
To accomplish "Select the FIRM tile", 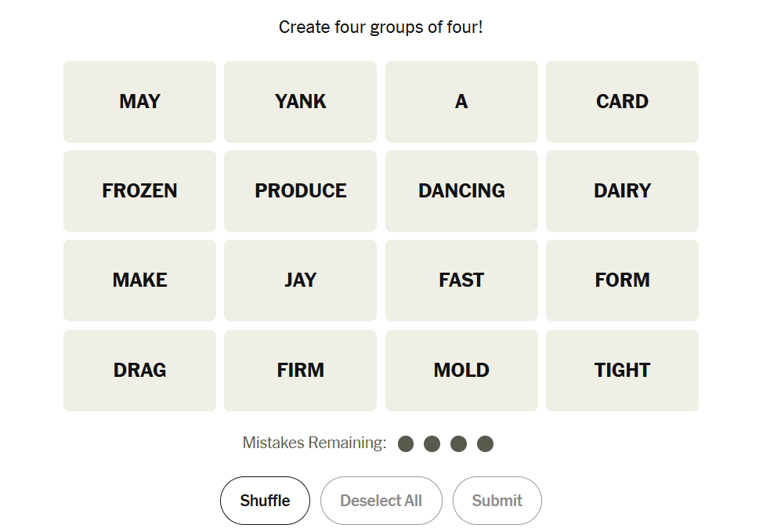I will click(x=300, y=371).
